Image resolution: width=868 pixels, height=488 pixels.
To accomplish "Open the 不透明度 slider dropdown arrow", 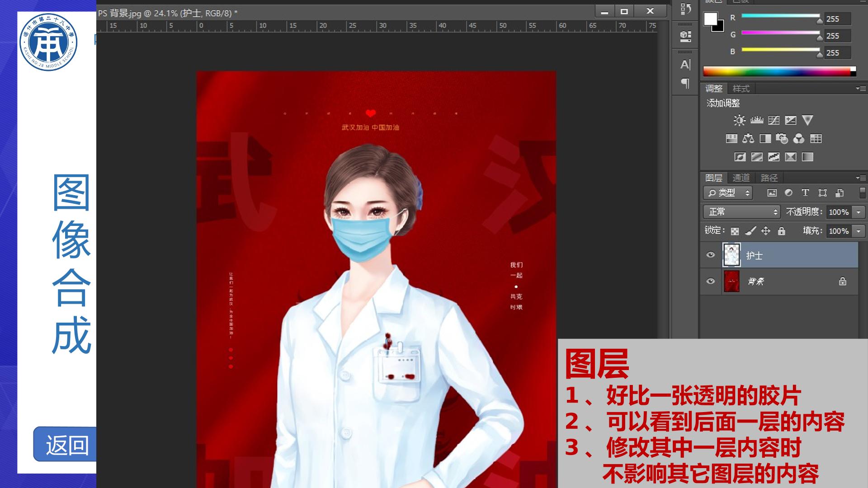I will coord(858,212).
